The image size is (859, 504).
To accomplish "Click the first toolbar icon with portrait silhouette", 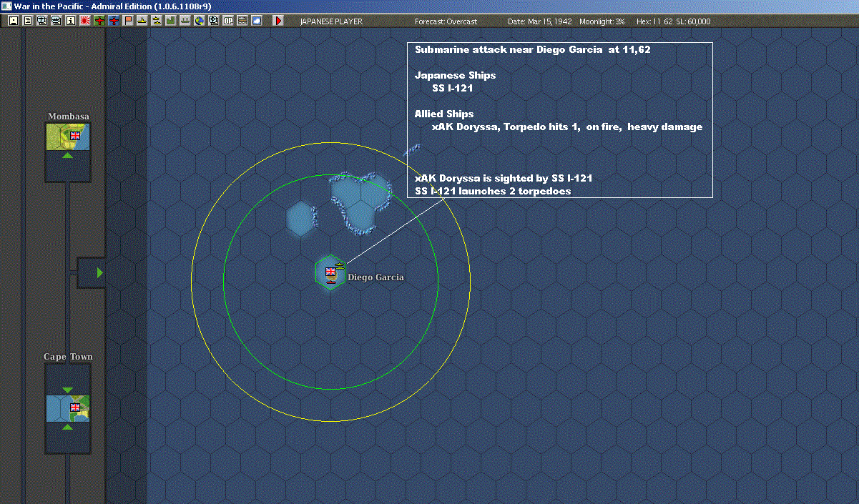I will (13, 21).
